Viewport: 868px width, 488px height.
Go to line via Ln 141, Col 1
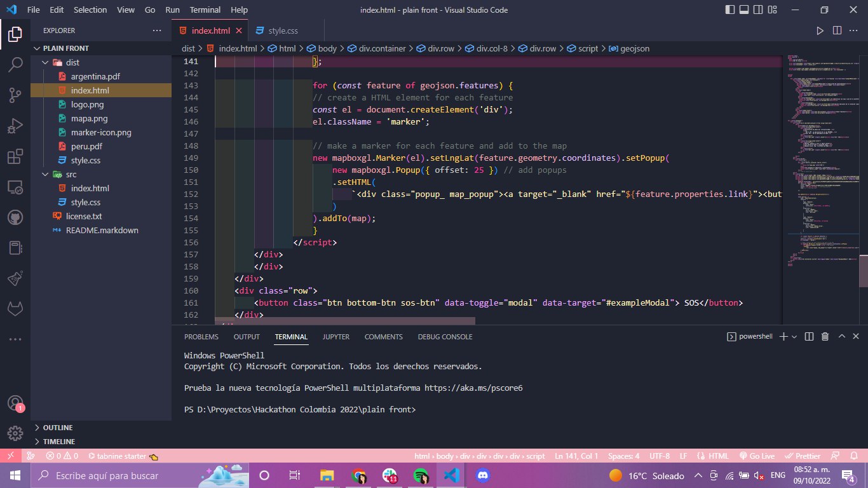click(576, 456)
